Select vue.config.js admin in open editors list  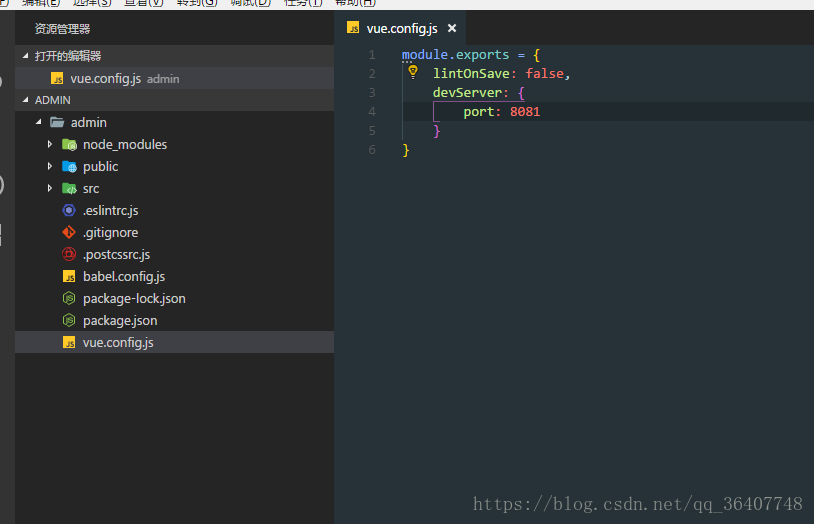click(x=174, y=78)
